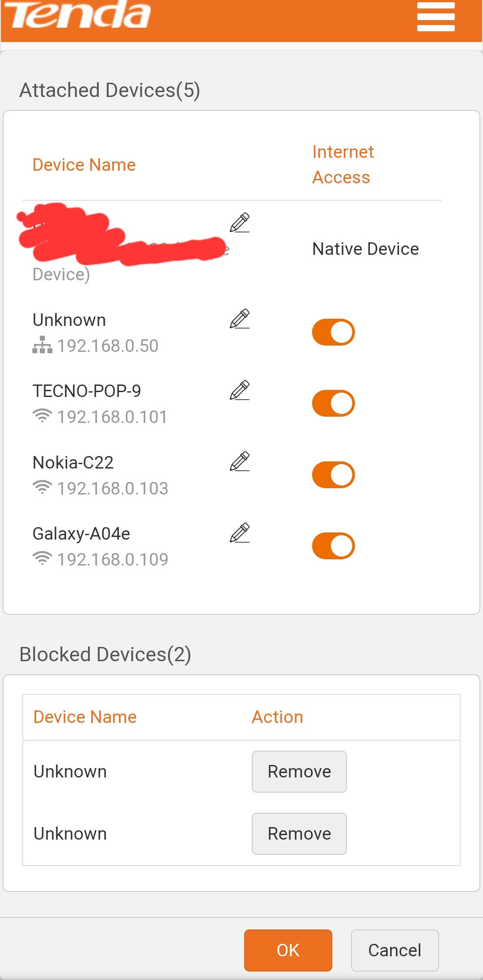This screenshot has height=980, width=483.
Task: Click pencil icon for TECNO-POP-9
Action: point(240,390)
